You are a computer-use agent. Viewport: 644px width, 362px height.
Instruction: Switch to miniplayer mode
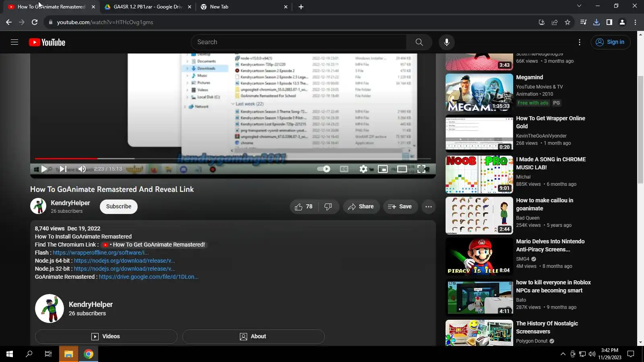(383, 169)
